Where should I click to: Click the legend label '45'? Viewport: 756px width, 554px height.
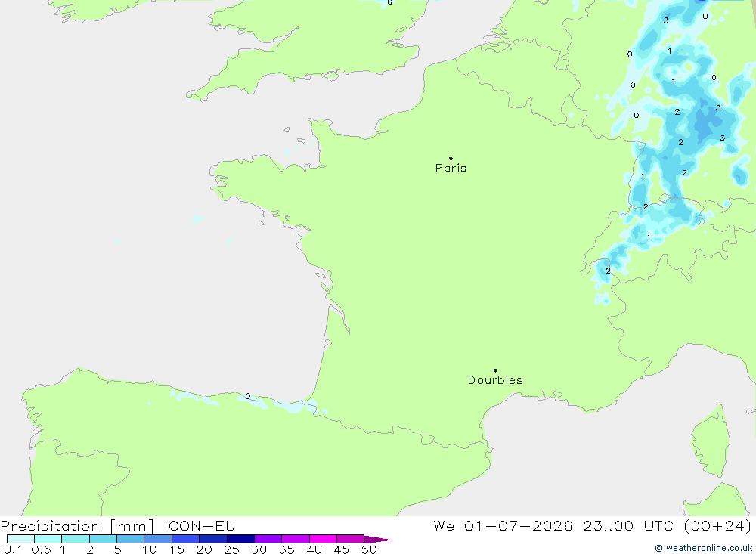(x=342, y=549)
